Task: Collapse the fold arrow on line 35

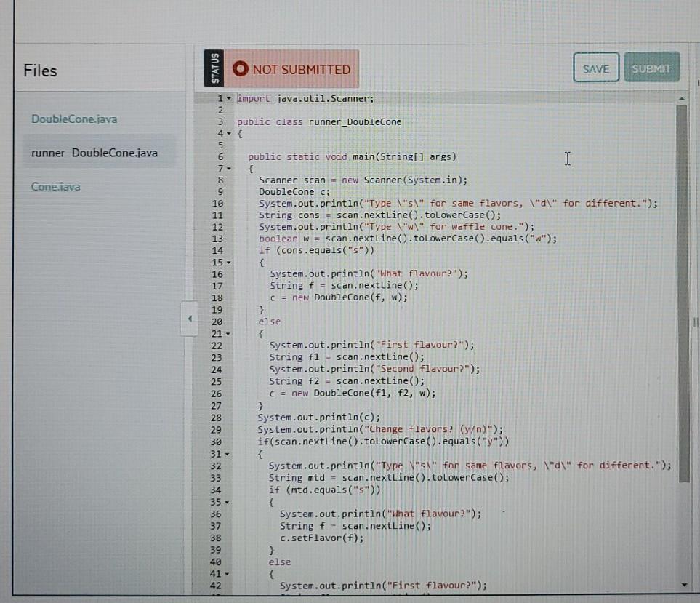Action: pyautogui.click(x=228, y=501)
